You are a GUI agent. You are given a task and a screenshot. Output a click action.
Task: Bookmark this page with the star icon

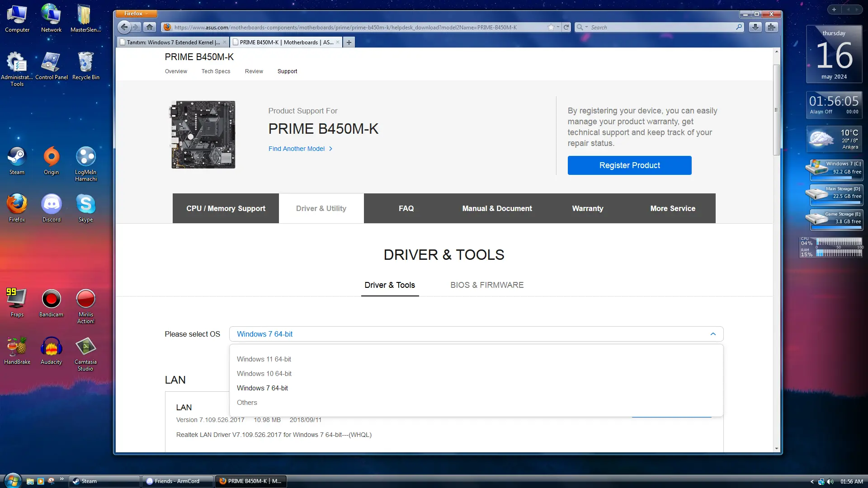tap(551, 27)
